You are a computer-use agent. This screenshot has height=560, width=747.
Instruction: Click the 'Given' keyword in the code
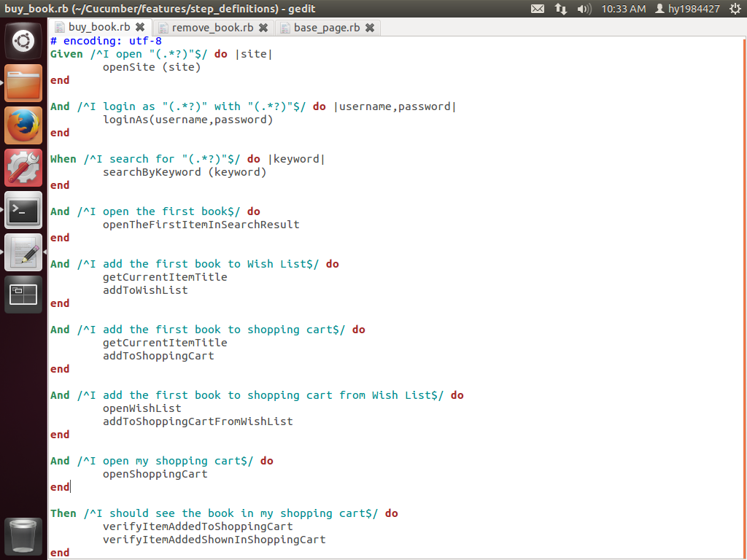66,54
